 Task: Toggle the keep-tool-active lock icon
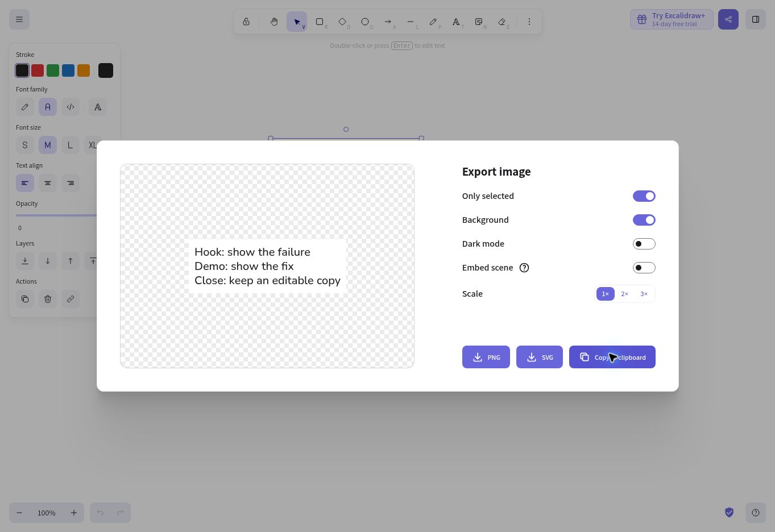pyautogui.click(x=246, y=22)
